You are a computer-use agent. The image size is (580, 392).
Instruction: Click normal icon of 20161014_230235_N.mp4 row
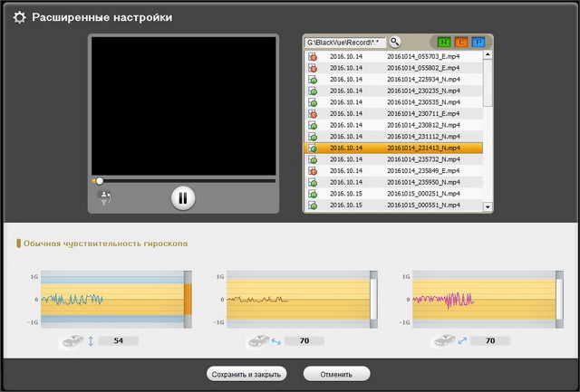coord(313,91)
